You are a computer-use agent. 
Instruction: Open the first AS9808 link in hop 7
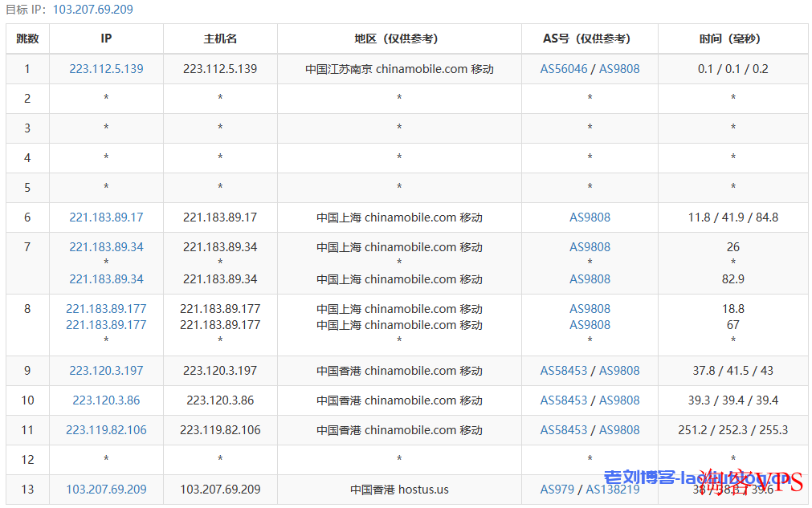coord(590,246)
